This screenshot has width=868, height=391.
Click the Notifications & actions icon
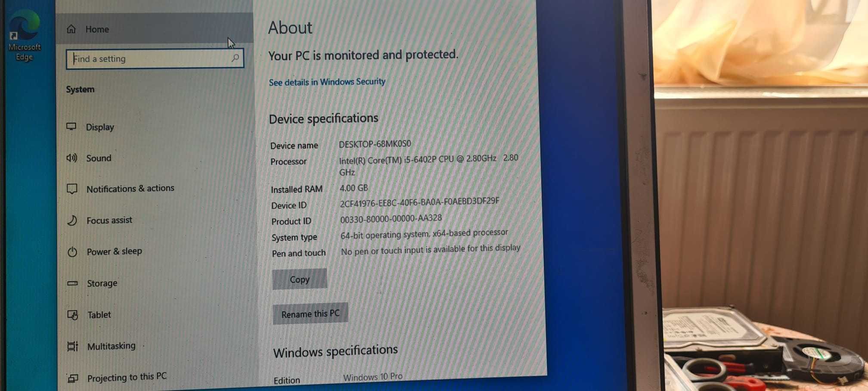(72, 189)
